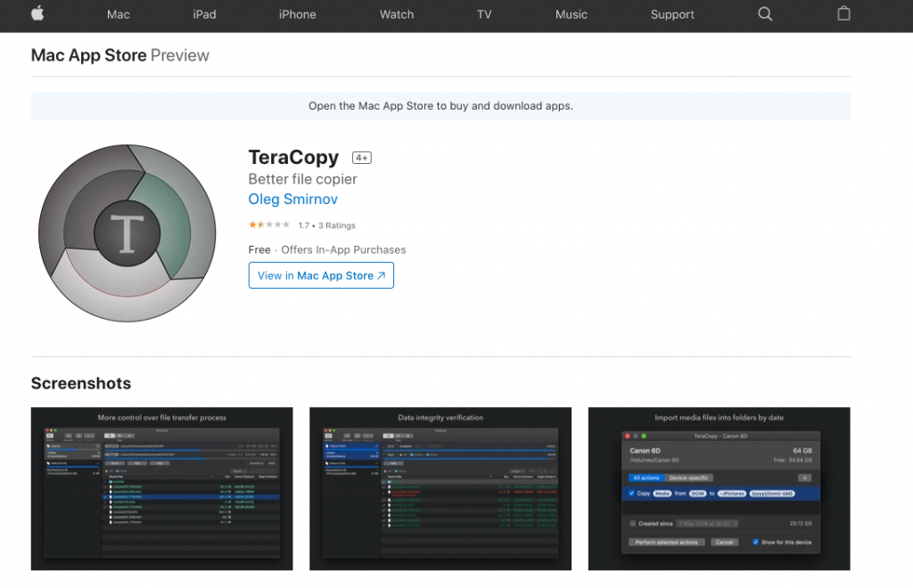The width and height of the screenshot is (913, 588).
Task: Open the TV menu item
Action: click(x=484, y=14)
